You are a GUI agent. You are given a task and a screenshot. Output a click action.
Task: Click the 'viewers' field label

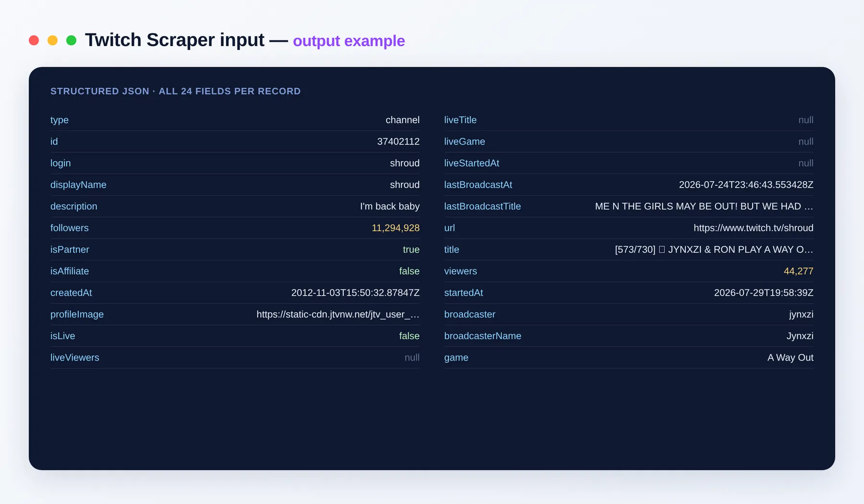[460, 271]
